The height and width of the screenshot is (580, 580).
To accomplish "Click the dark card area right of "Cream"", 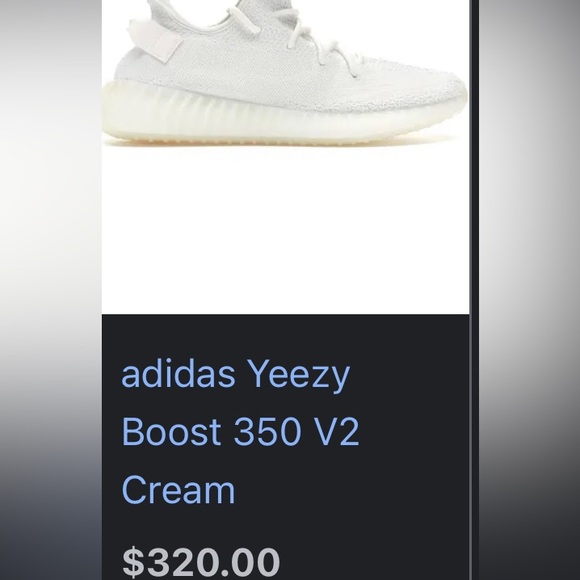I will click(351, 490).
